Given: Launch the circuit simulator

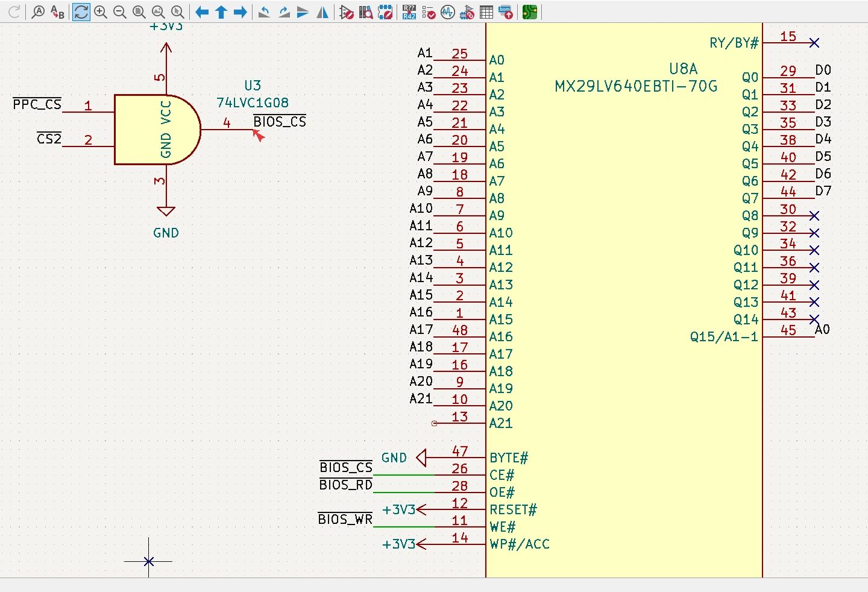Looking at the screenshot, I should click(448, 12).
